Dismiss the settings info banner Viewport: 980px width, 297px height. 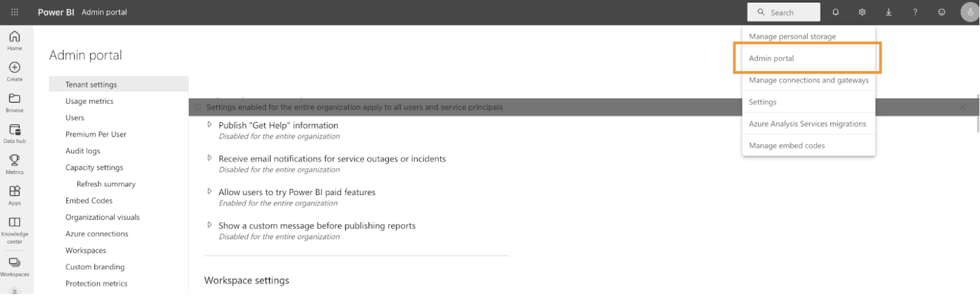[x=962, y=107]
